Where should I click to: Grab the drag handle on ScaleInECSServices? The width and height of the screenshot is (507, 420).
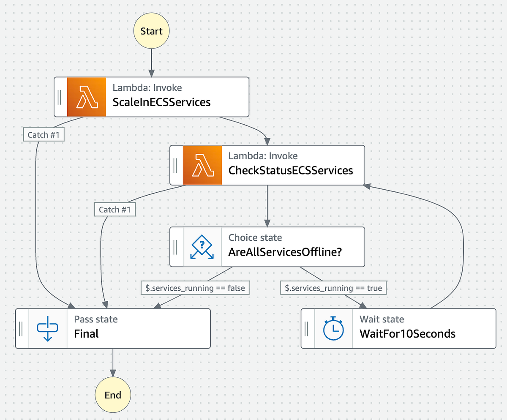tap(60, 96)
